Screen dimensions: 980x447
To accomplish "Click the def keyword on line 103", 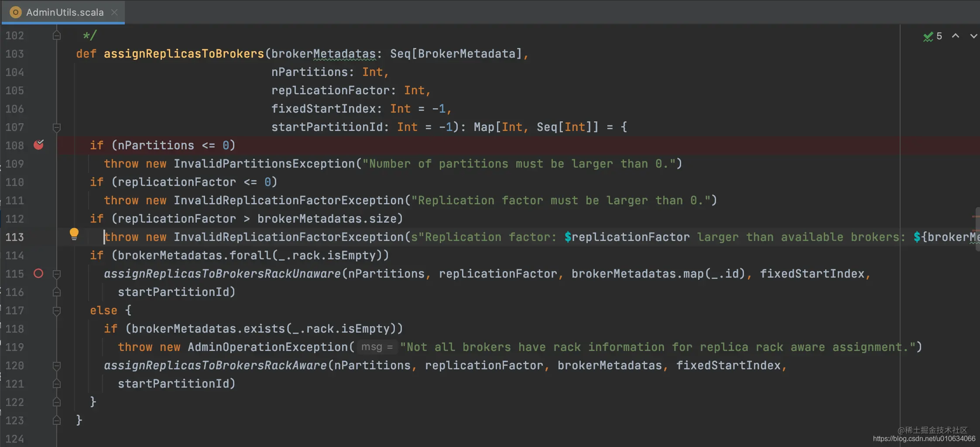I will [x=86, y=54].
